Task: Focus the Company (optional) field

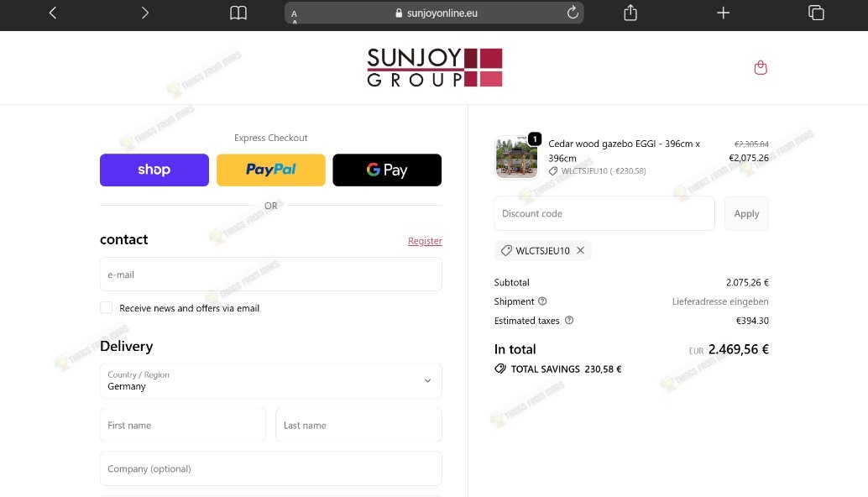Action: (x=270, y=468)
